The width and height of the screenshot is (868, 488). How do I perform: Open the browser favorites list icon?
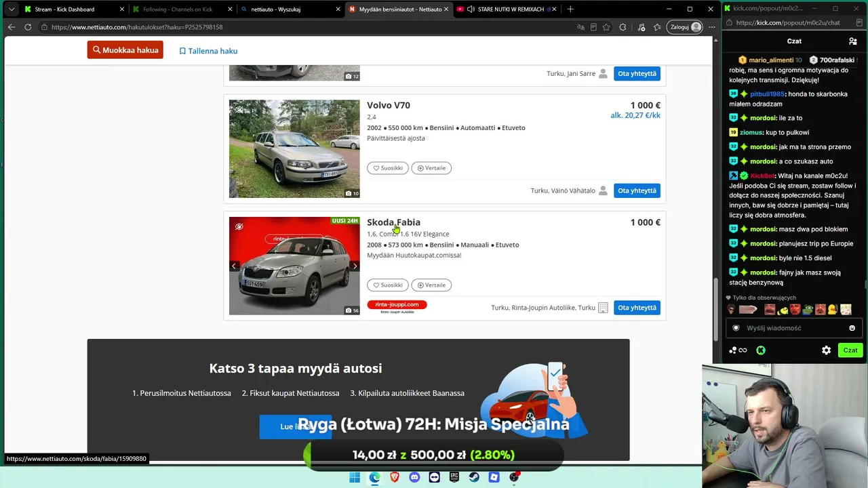658,27
